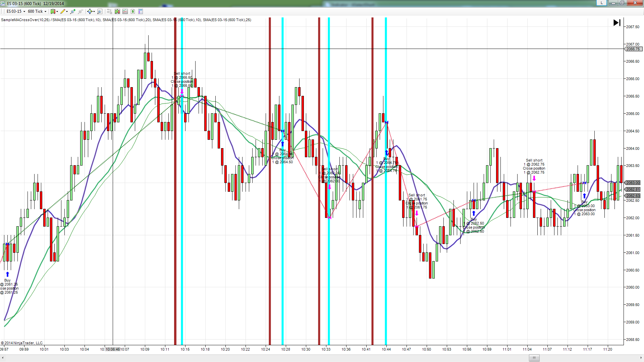
Task: Click the scrollbar left arrow
Action: tap(3, 358)
